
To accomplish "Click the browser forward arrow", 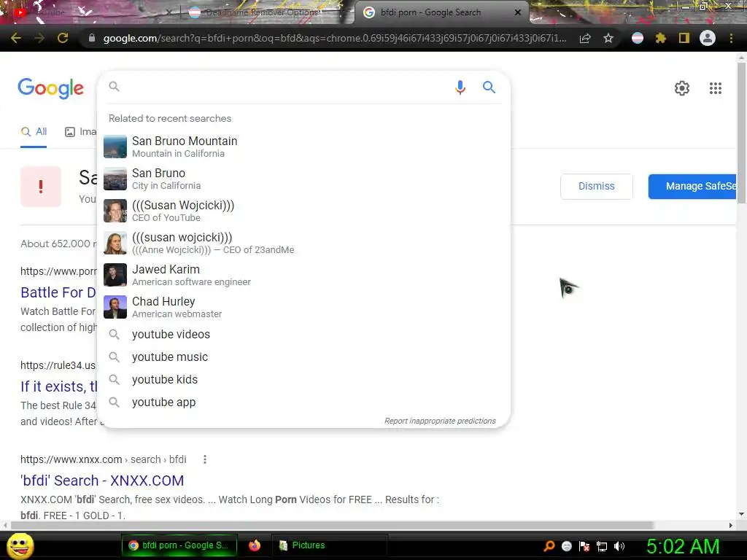I will pyautogui.click(x=39, y=38).
